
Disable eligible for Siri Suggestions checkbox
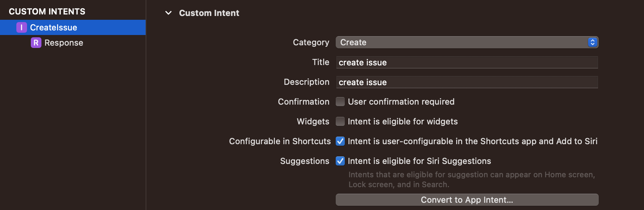pyautogui.click(x=340, y=161)
